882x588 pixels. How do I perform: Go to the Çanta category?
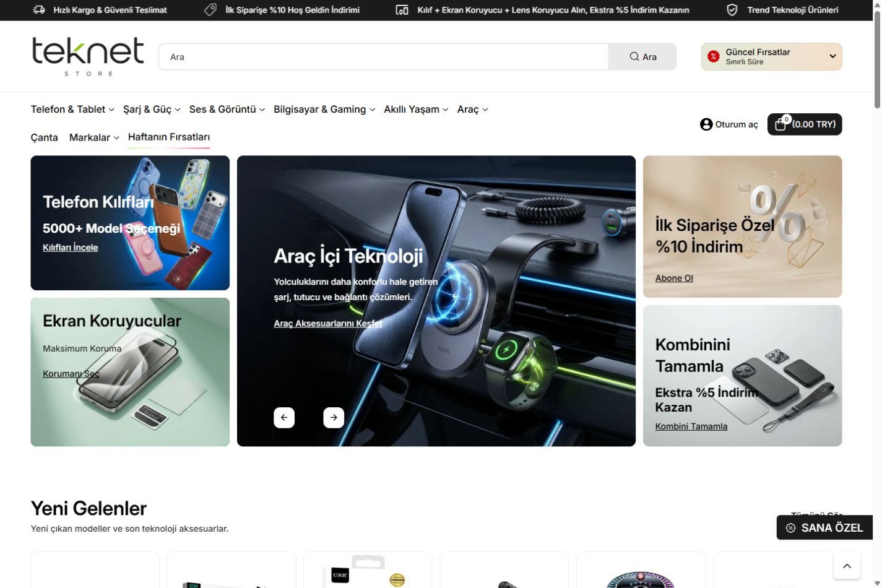point(45,137)
